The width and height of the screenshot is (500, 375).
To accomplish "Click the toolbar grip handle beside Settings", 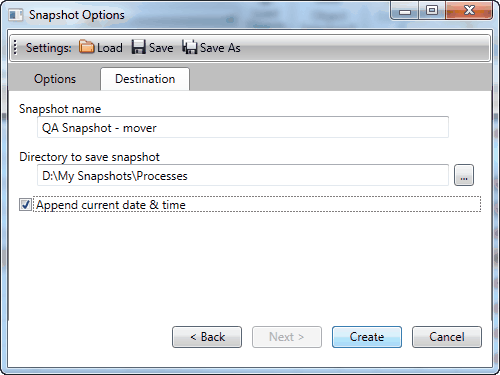I will pyautogui.click(x=15, y=47).
